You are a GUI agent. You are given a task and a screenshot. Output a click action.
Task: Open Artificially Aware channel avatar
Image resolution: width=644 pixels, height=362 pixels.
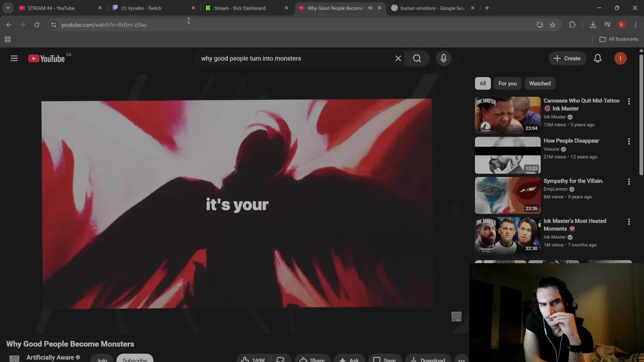pos(15,358)
